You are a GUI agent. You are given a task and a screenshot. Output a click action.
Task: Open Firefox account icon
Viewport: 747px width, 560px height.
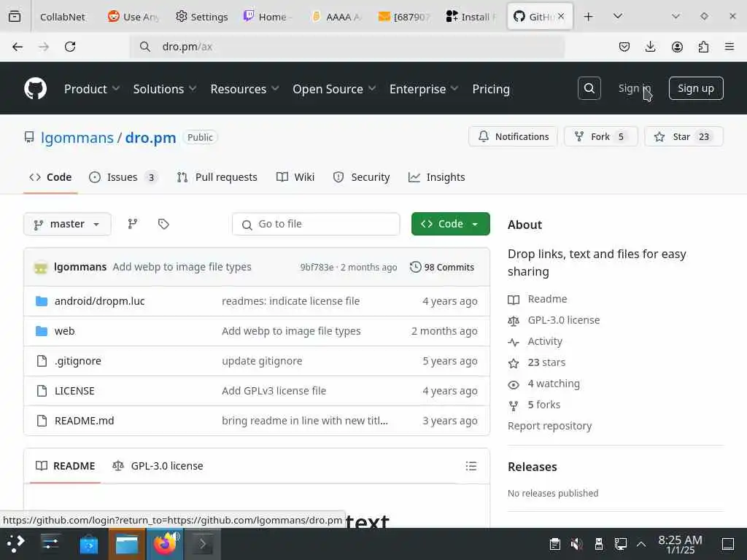coord(677,47)
